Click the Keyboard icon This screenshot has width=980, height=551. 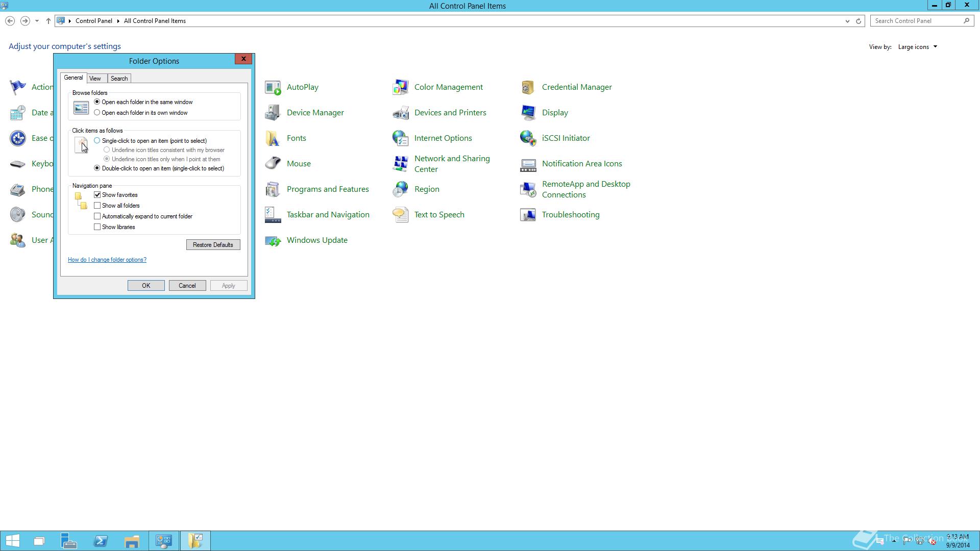tap(18, 164)
